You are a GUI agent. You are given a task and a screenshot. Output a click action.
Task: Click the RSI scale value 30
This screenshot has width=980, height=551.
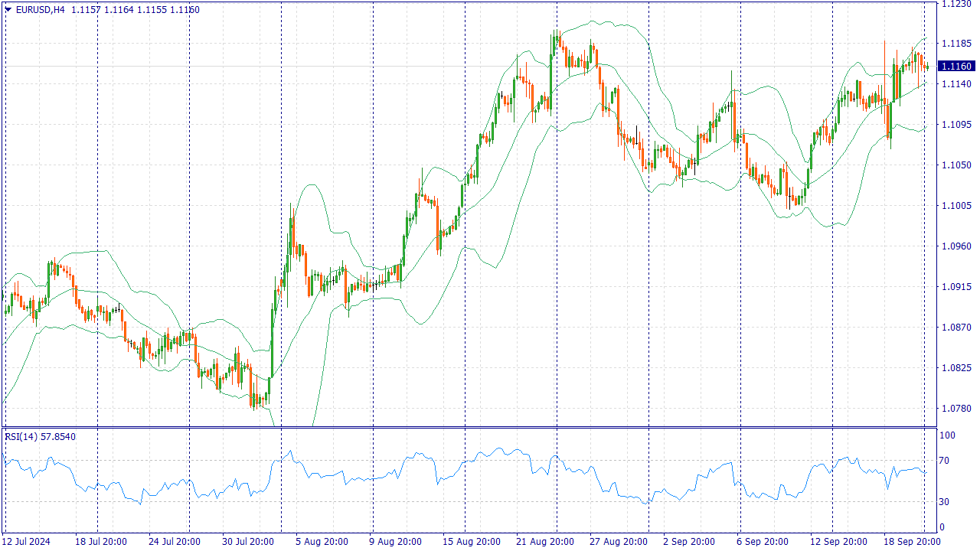(945, 501)
